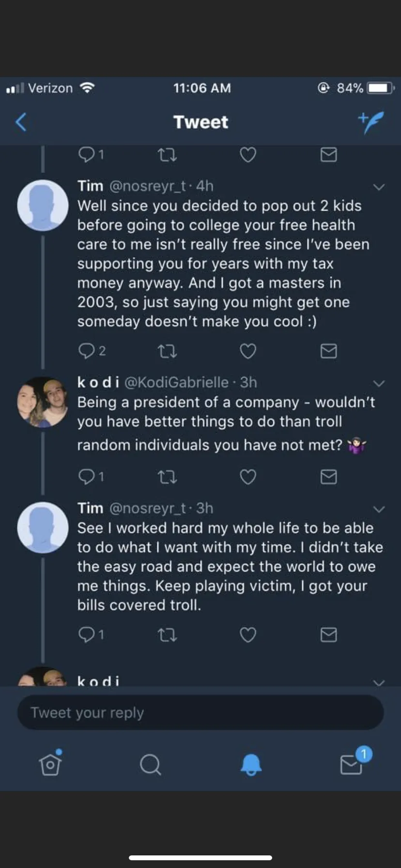Reply to kodi's 'president of a company' tweet
This screenshot has height=868, width=401.
tap(87, 477)
